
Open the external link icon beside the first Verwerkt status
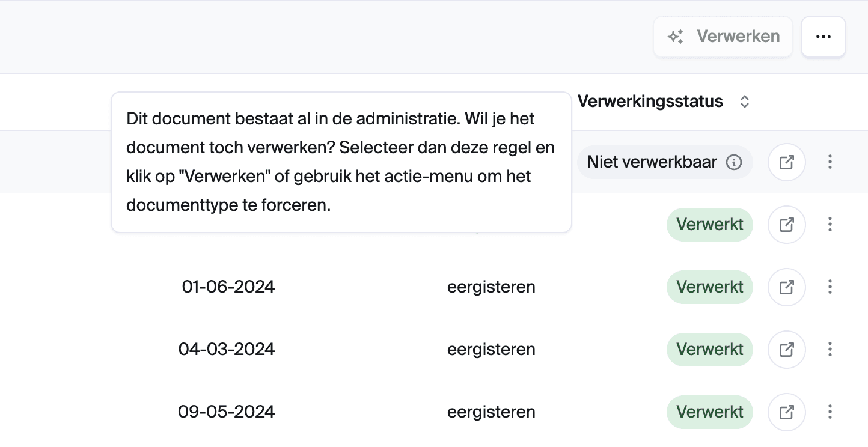click(786, 224)
